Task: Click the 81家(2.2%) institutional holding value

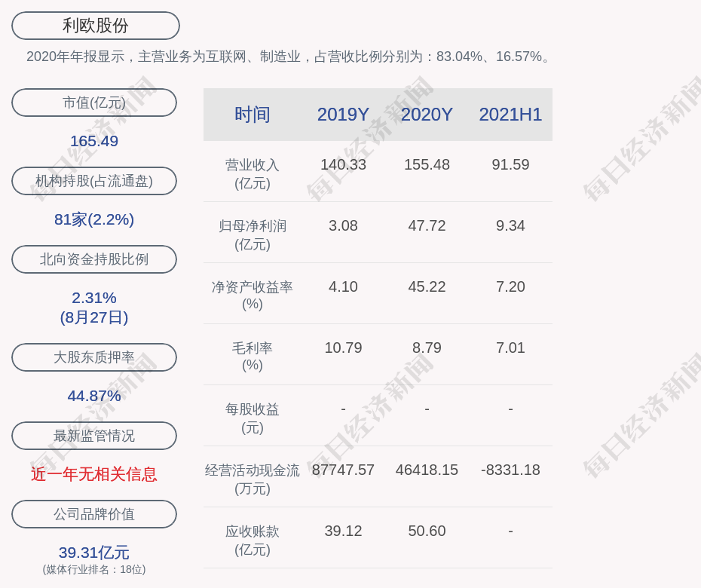Action: [94, 219]
